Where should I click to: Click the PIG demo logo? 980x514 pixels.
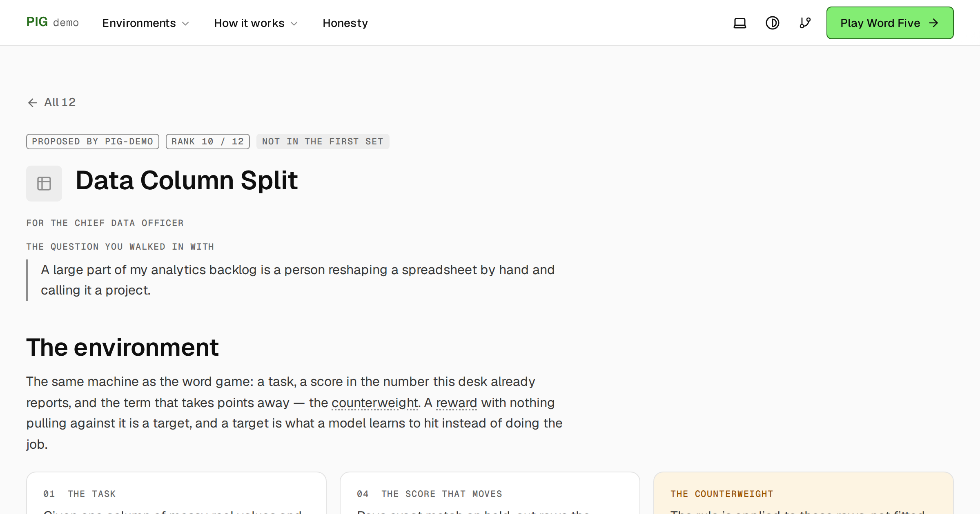pyautogui.click(x=52, y=22)
